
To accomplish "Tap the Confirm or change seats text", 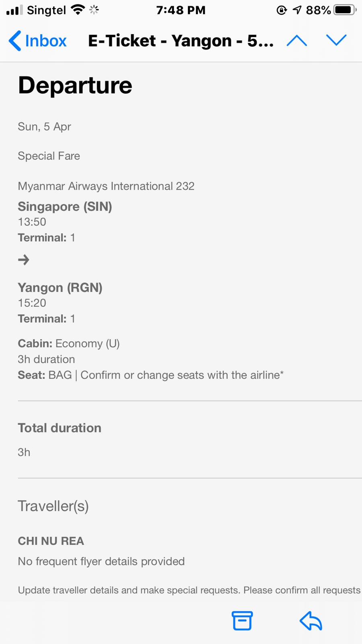I will coord(182,375).
